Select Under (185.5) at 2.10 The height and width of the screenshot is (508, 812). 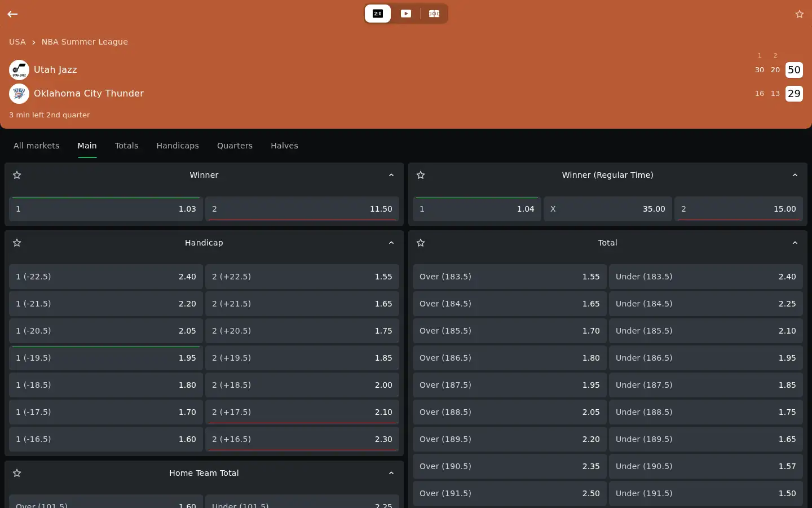pyautogui.click(x=706, y=331)
